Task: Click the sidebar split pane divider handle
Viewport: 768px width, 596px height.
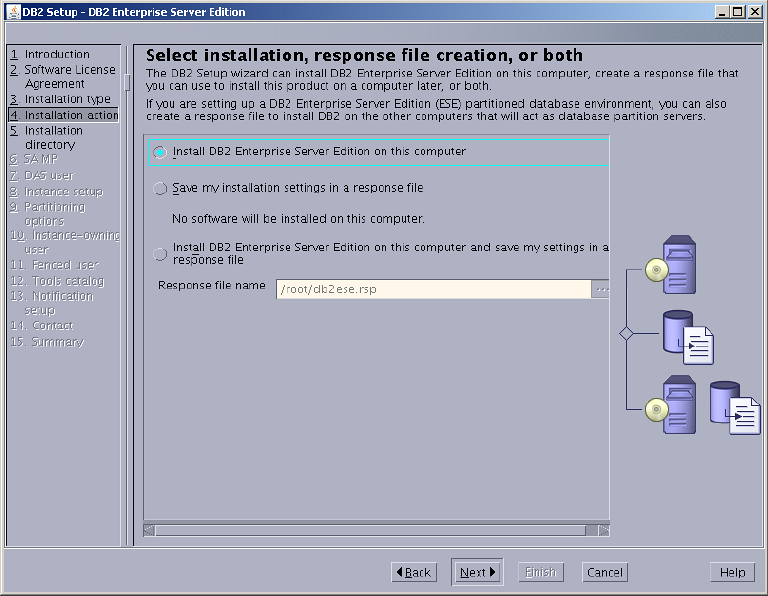Action: click(127, 82)
